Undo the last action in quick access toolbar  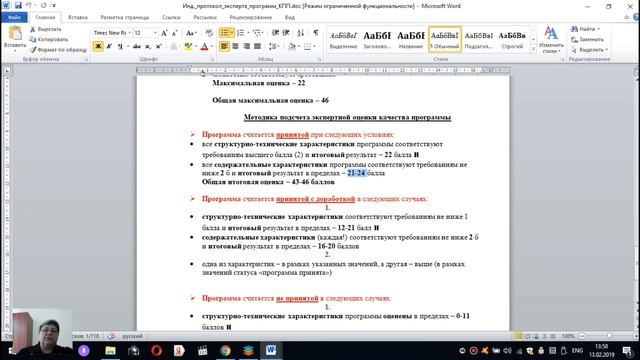(x=29, y=5)
